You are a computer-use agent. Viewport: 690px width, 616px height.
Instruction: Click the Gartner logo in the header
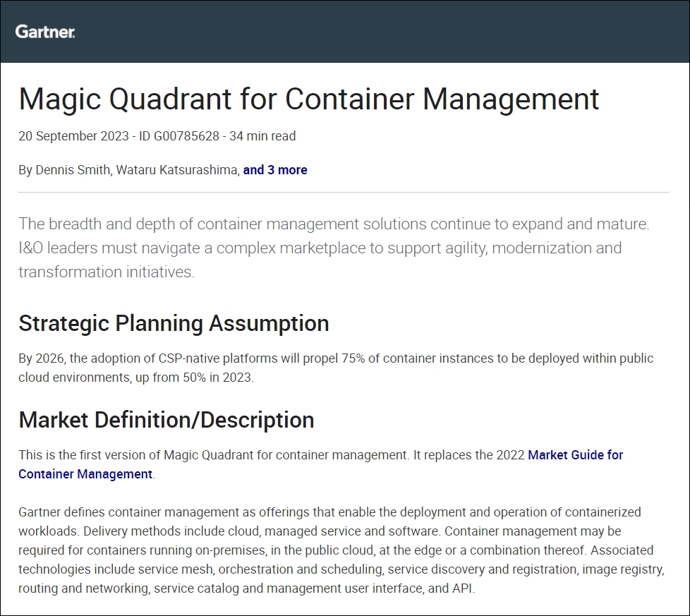click(x=45, y=32)
